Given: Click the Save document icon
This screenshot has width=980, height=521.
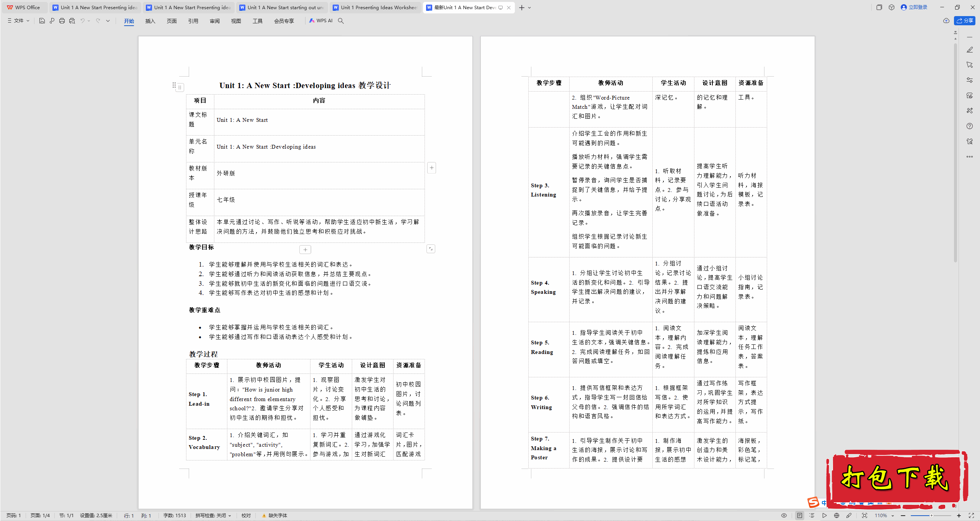Looking at the screenshot, I should [42, 21].
